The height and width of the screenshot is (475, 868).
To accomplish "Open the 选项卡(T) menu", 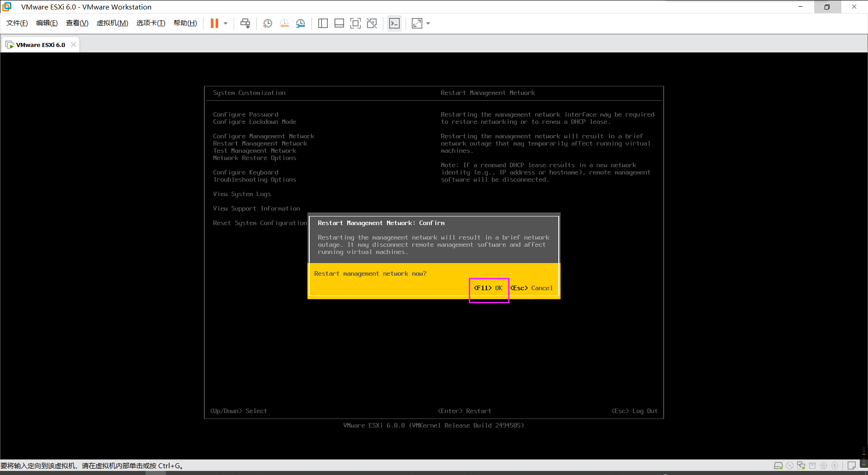I will pos(151,23).
